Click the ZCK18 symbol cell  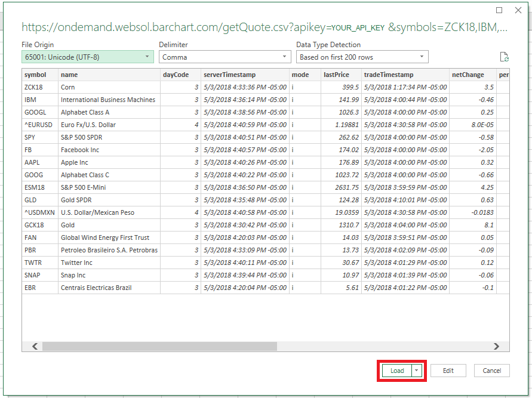40,87
